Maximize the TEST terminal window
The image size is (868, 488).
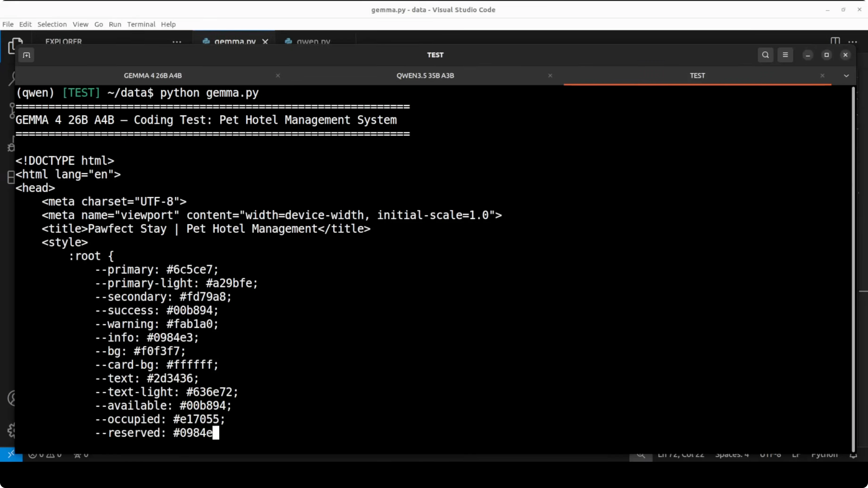click(x=826, y=55)
